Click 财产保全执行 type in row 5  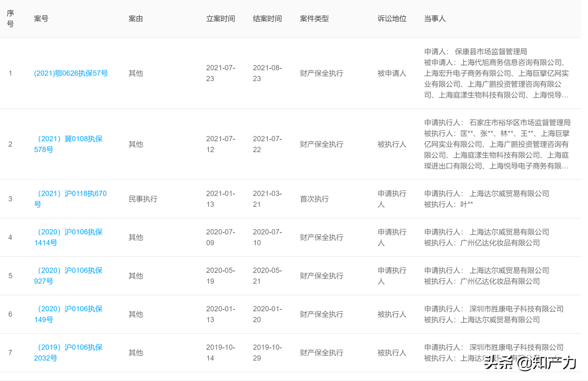322,276
